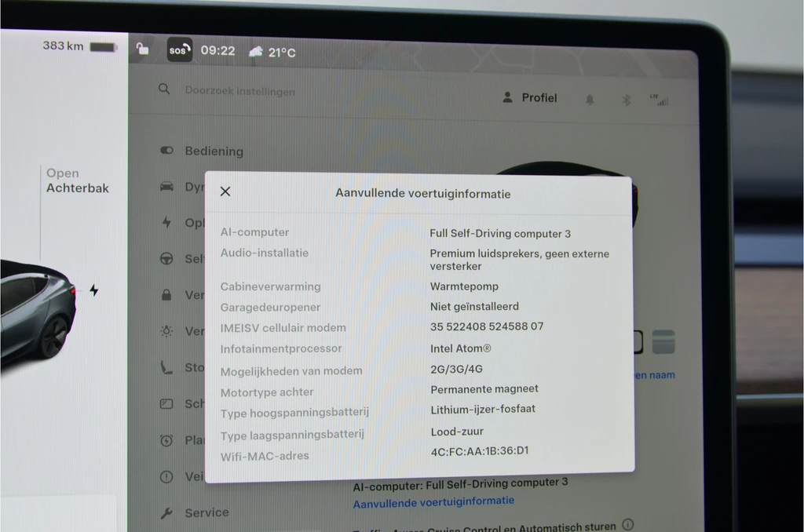The image size is (804, 532).
Task: Close the Aanvullende voertuiginformatie dialog
Action: (x=225, y=191)
